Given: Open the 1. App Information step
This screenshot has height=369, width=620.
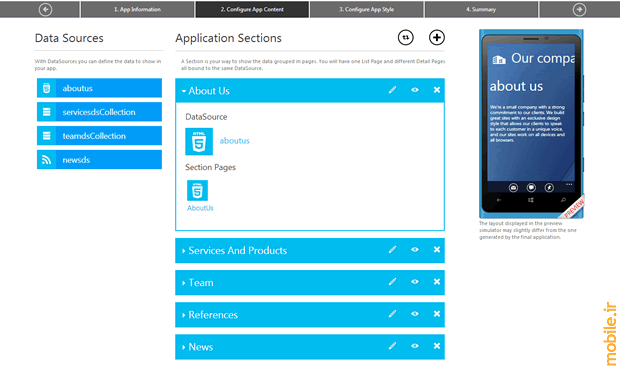Looking at the screenshot, I should pyautogui.click(x=137, y=9).
